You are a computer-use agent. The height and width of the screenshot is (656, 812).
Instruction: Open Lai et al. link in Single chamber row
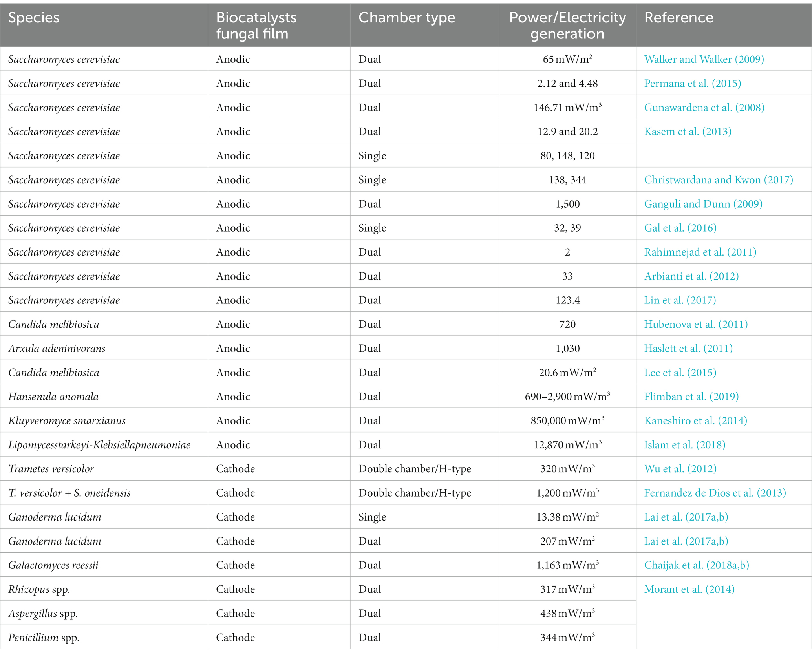pos(686,517)
